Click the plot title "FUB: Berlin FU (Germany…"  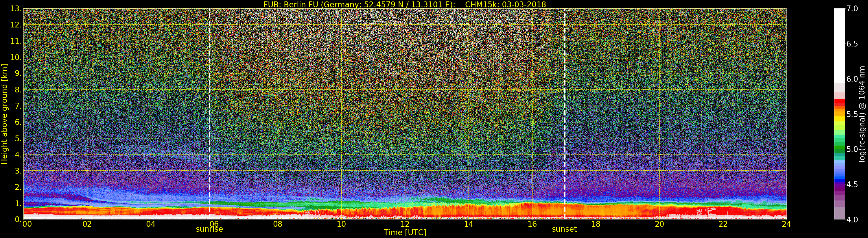405,4
